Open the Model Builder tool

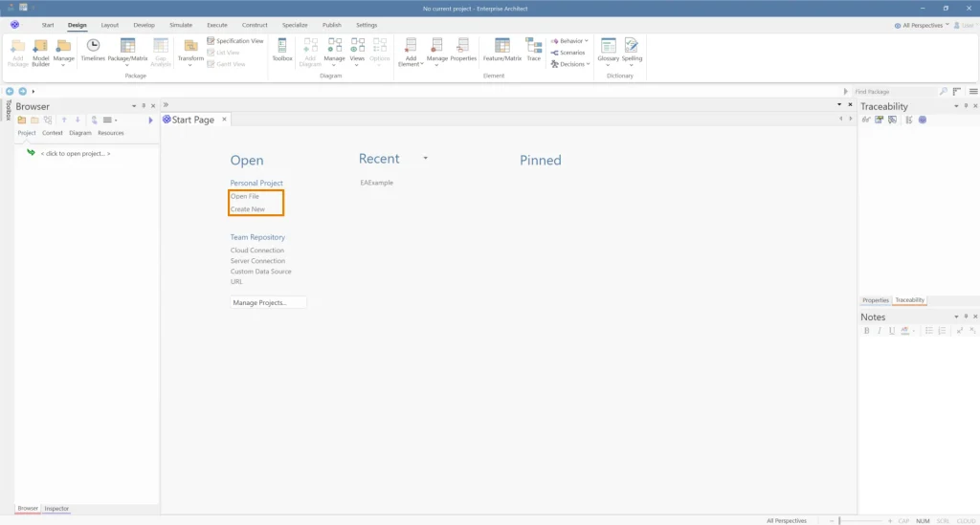click(x=40, y=52)
